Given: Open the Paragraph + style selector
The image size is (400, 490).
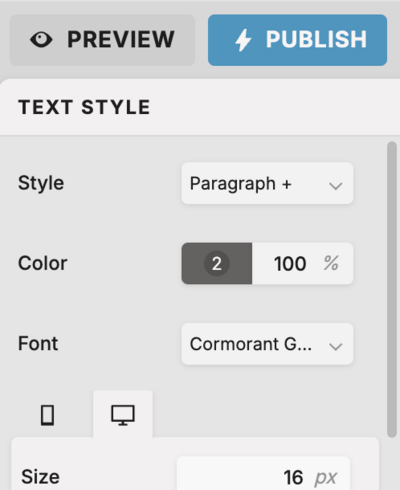Looking at the screenshot, I should pos(267,183).
